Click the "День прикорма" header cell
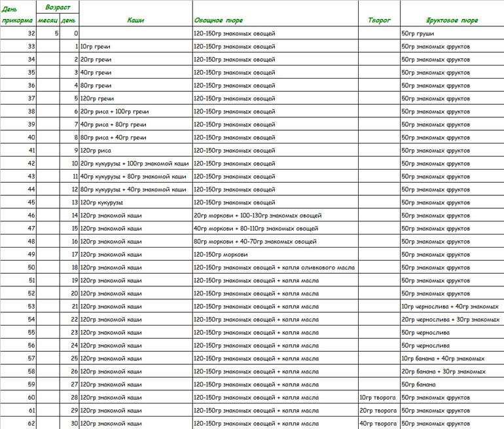Image resolution: width=504 pixels, height=429 pixels. click(x=18, y=14)
